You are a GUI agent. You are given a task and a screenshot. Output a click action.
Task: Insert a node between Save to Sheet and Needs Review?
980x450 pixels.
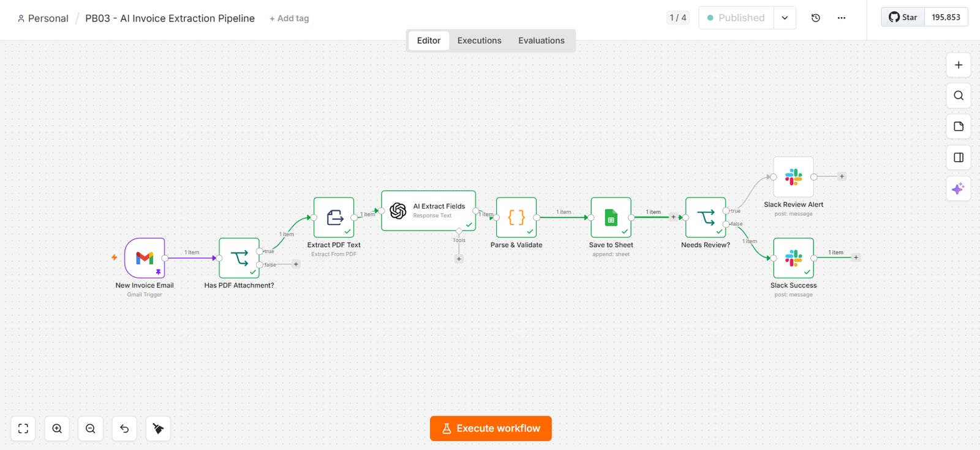673,217
